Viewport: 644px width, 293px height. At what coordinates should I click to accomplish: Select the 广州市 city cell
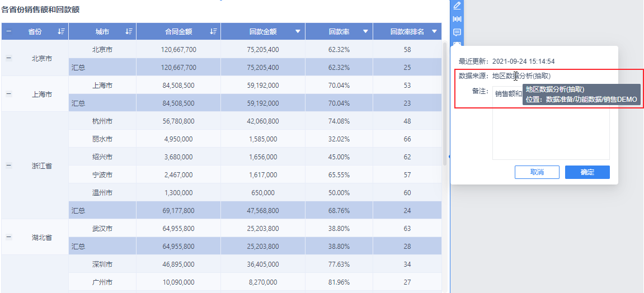[103, 282]
